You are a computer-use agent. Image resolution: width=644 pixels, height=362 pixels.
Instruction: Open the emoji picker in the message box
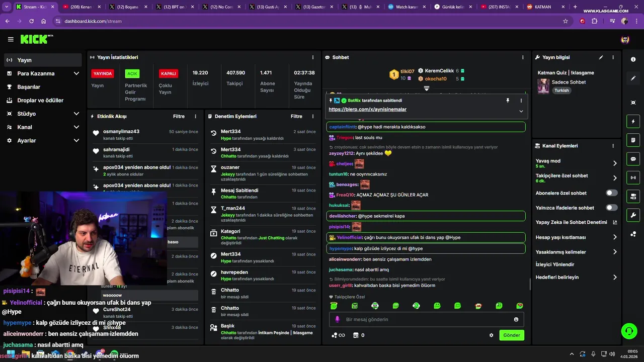pos(516,319)
